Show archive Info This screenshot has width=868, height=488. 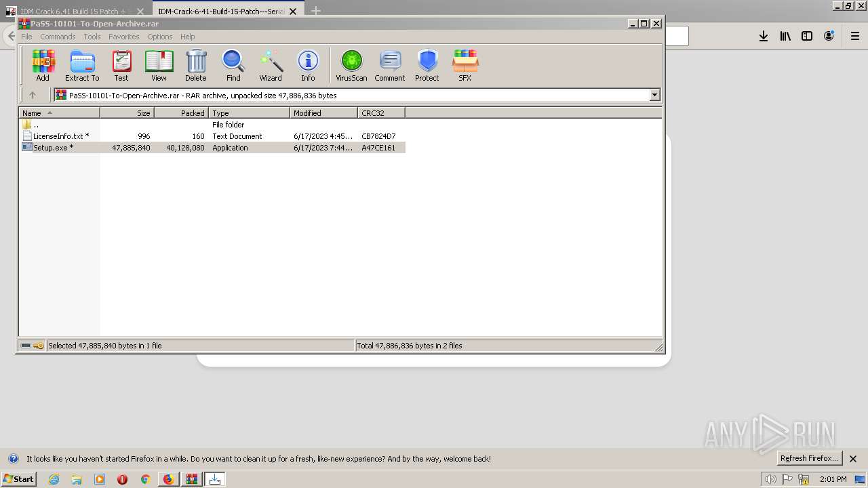[x=308, y=66]
